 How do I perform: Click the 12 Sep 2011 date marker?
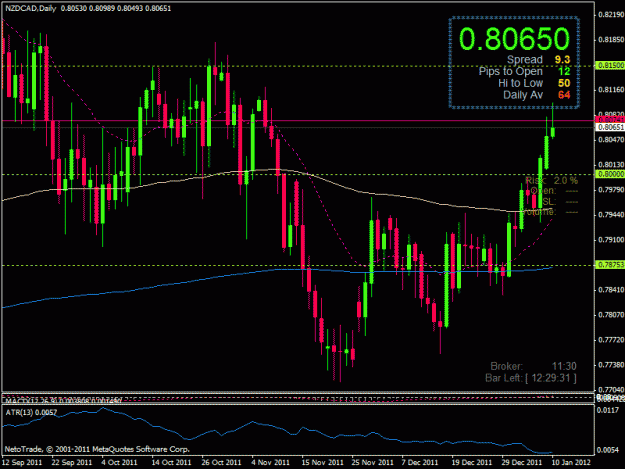(22, 462)
